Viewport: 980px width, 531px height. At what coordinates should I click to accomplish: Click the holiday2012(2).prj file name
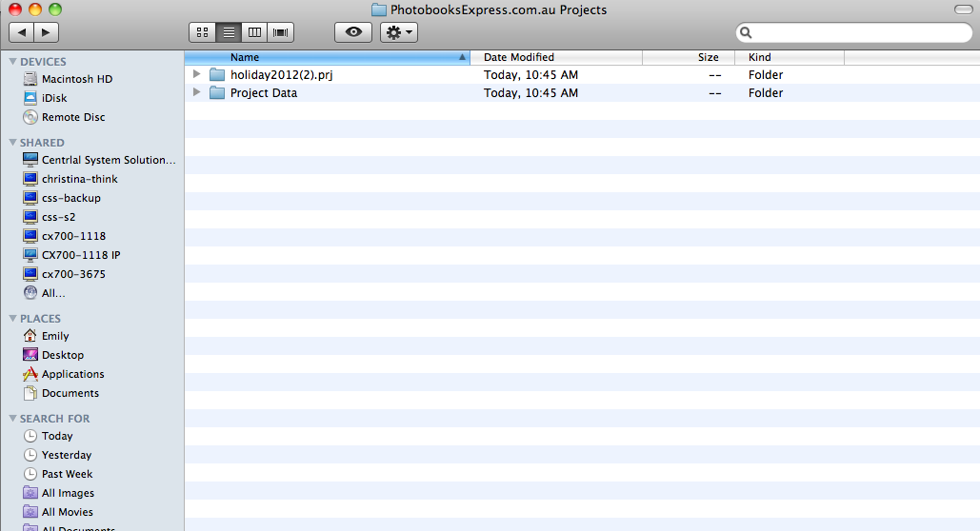tap(281, 75)
